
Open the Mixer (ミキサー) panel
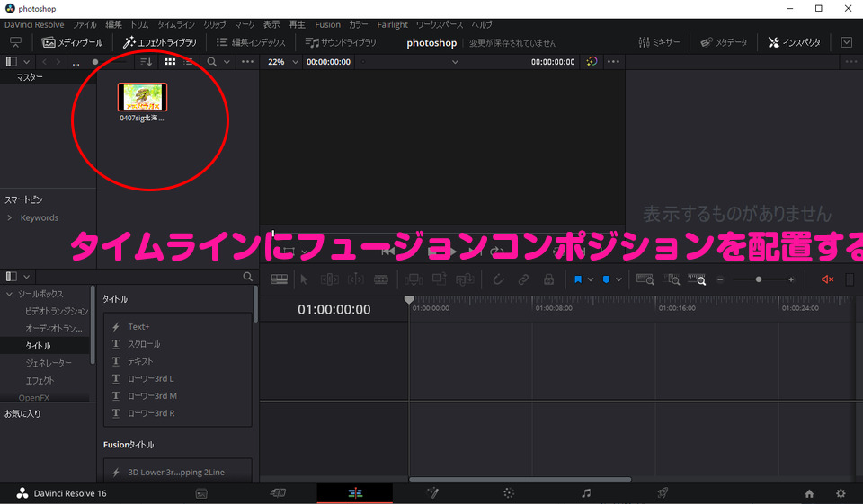(x=659, y=42)
